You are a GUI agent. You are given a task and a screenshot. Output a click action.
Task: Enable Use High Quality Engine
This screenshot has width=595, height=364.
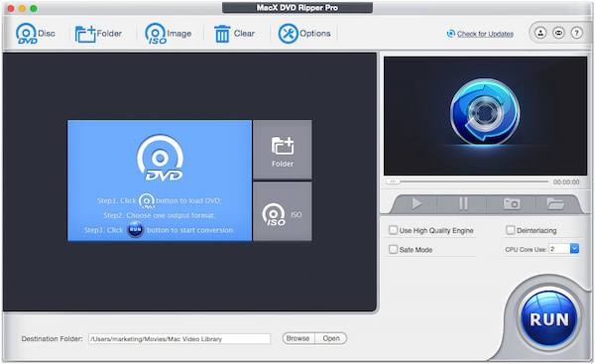(393, 230)
